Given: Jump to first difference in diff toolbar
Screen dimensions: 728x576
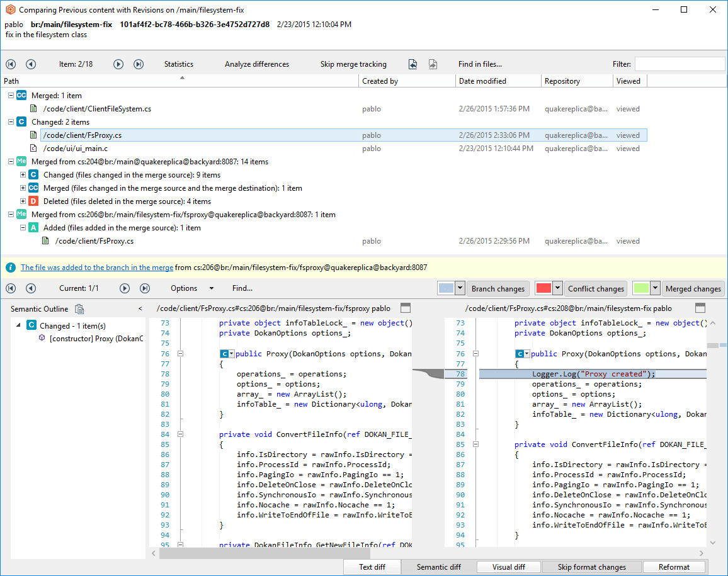Looking at the screenshot, I should coord(11,288).
